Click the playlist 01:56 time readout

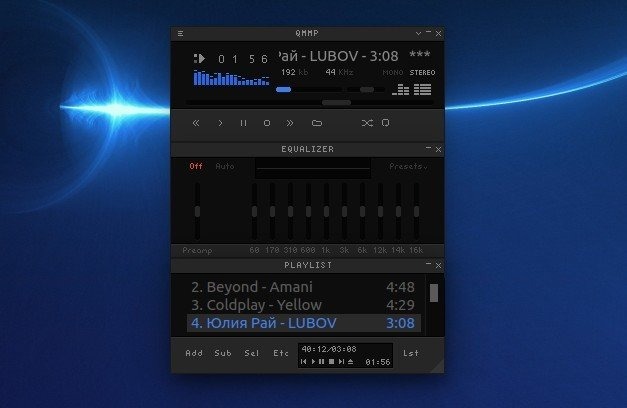[378, 362]
